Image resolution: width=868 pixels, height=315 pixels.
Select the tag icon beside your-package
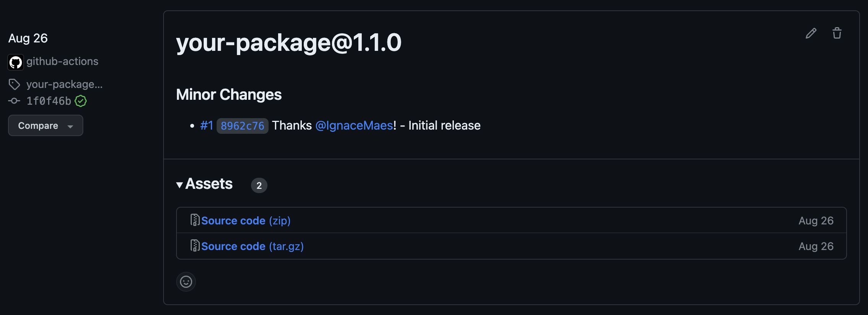[14, 84]
